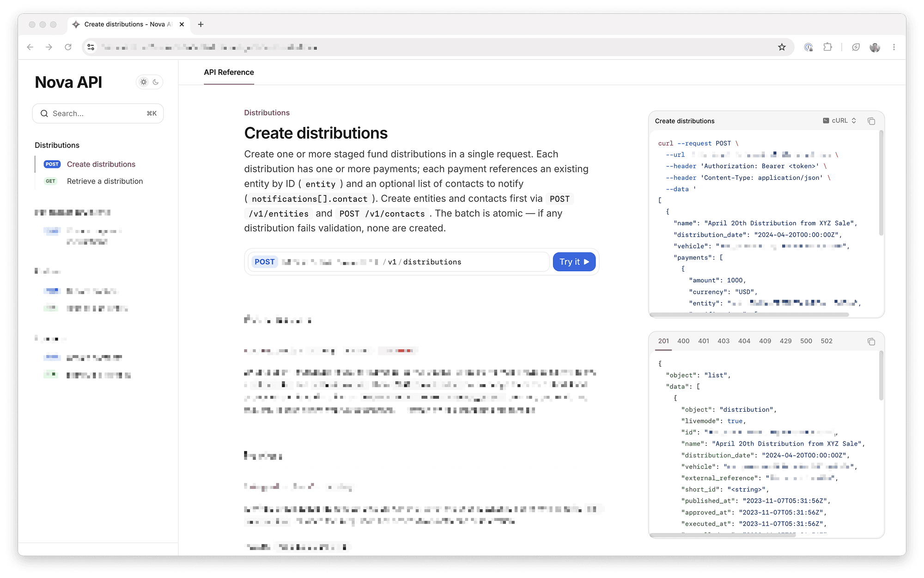This screenshot has width=924, height=578.
Task: Click the circular lightning-bolt toolbar icon
Action: coord(856,47)
